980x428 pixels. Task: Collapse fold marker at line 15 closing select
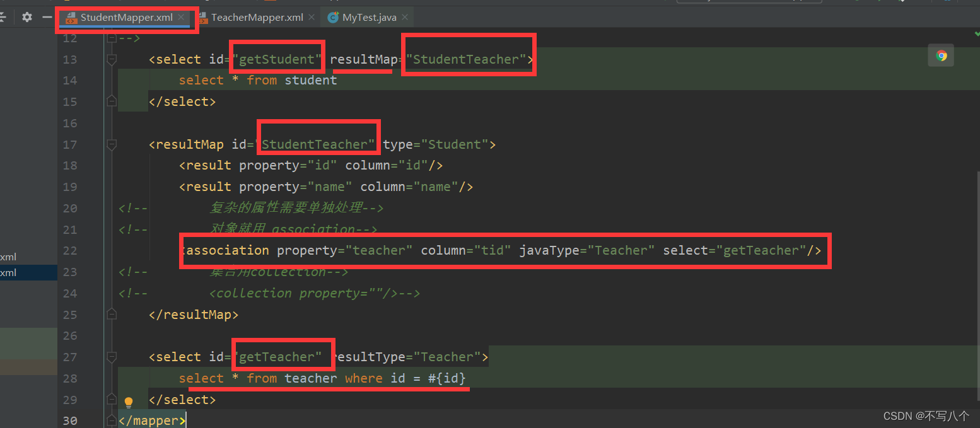pyautogui.click(x=112, y=101)
